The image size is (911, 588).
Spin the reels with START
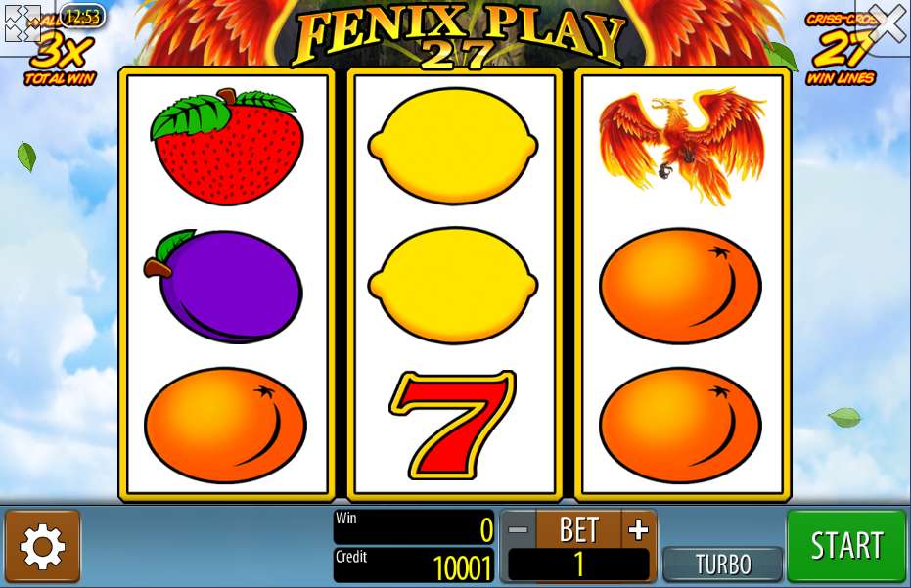(846, 546)
